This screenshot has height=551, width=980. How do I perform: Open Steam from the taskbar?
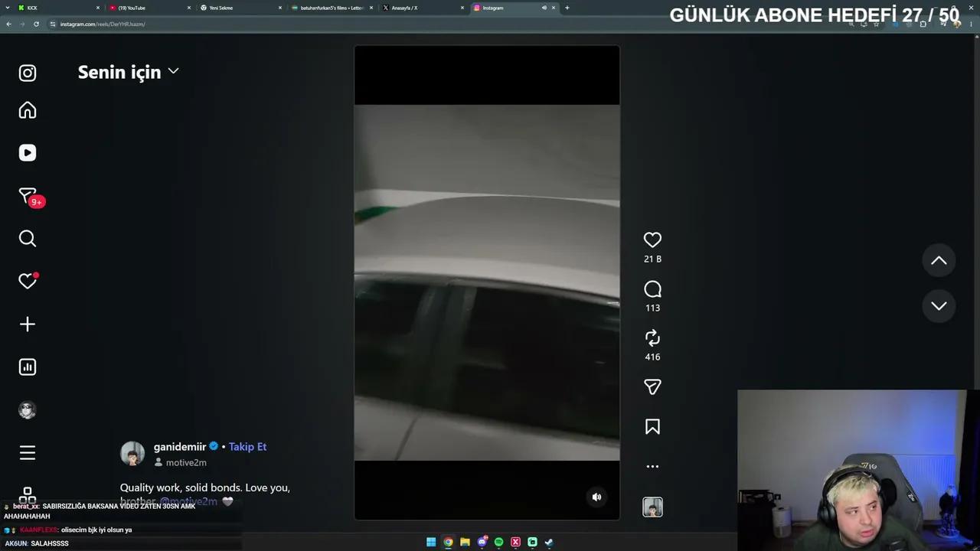pos(549,543)
